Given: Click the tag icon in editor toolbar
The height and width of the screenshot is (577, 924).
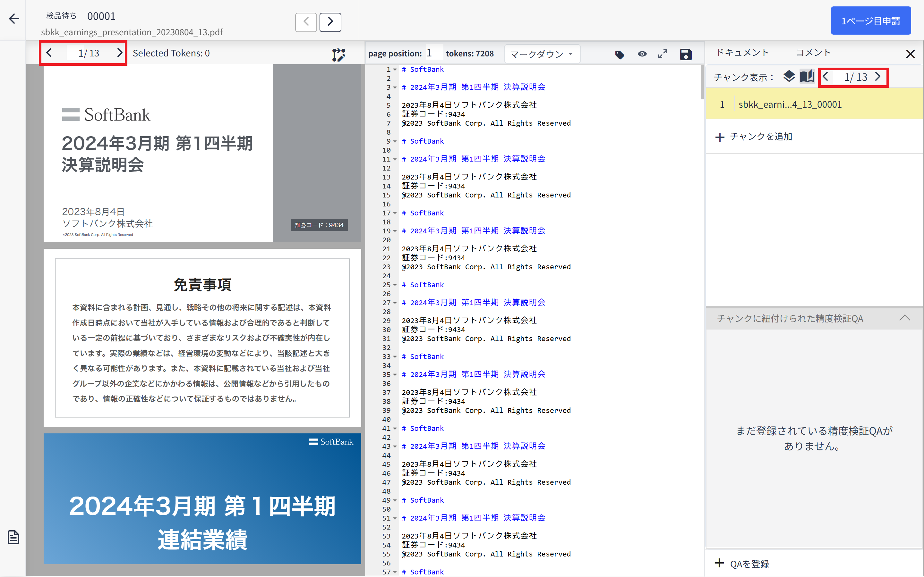Looking at the screenshot, I should (619, 54).
